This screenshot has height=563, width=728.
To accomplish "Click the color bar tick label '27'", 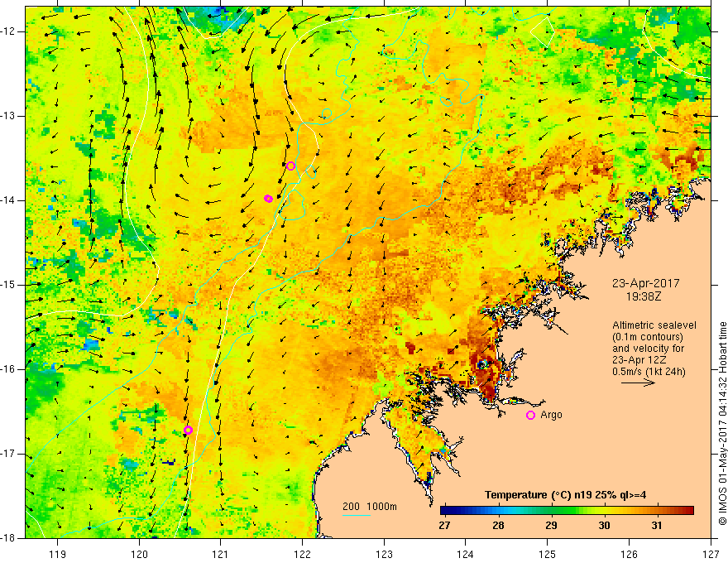I will (x=445, y=526).
